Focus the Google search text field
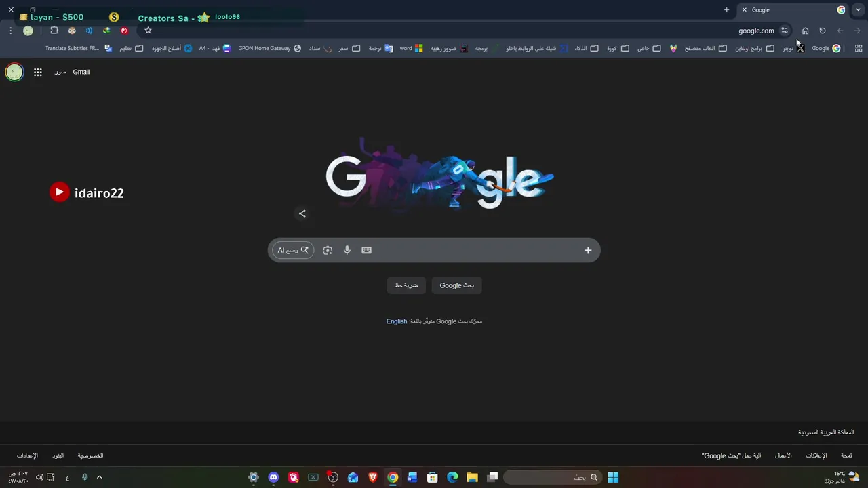868x488 pixels. click(x=475, y=250)
